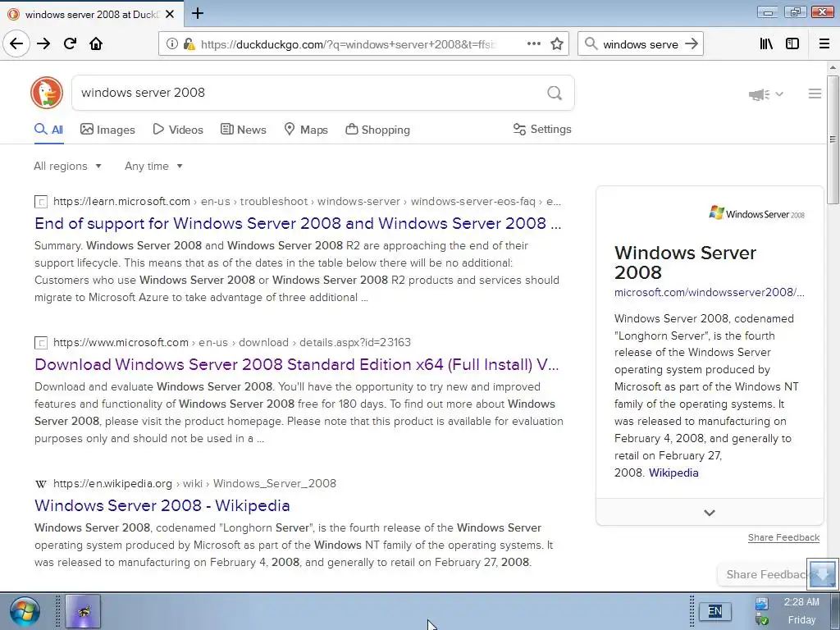
Task: Open the search Settings option
Action: (x=542, y=129)
